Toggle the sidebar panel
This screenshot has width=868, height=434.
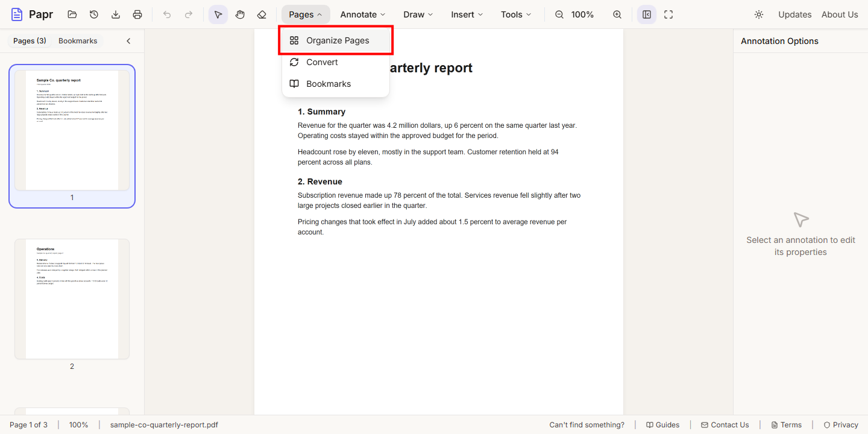point(647,14)
